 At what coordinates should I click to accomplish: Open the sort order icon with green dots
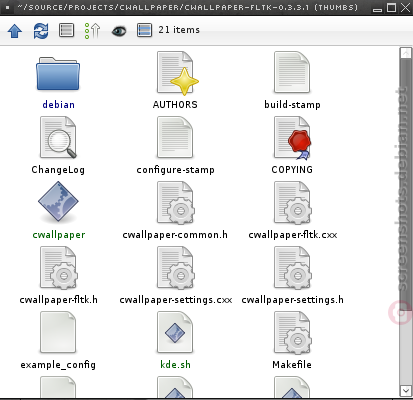(92, 31)
